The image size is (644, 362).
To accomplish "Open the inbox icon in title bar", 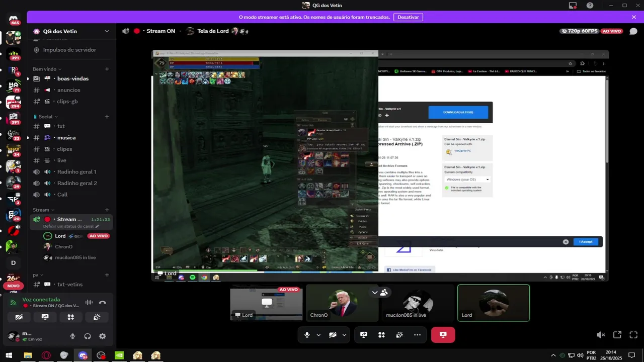I will pos(573,6).
